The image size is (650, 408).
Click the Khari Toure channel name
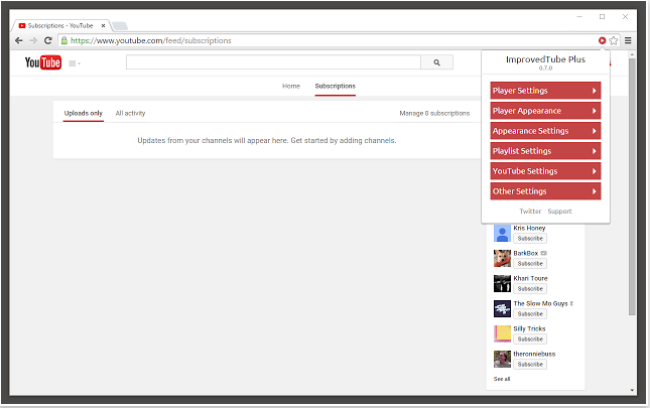(531, 278)
